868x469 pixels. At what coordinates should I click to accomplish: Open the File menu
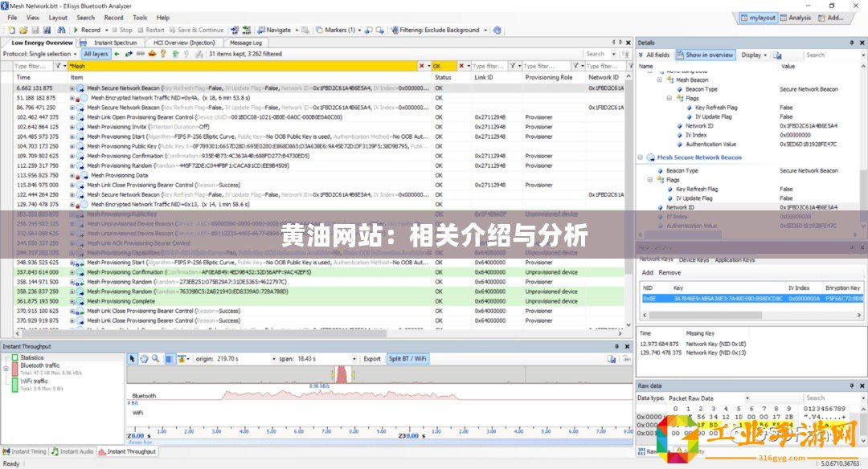[12, 18]
